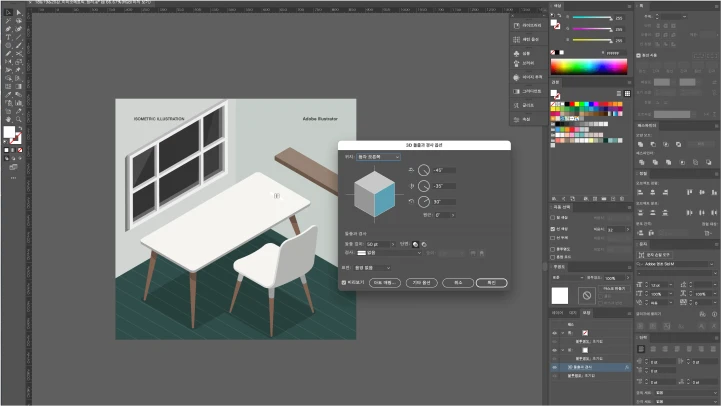This screenshot has width=721, height=406.
Task: Select the Zoom tool
Action: (19, 120)
